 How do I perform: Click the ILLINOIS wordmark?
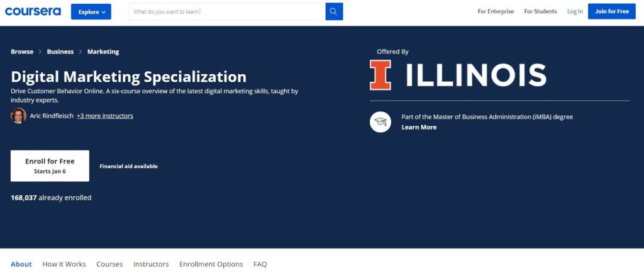476,75
